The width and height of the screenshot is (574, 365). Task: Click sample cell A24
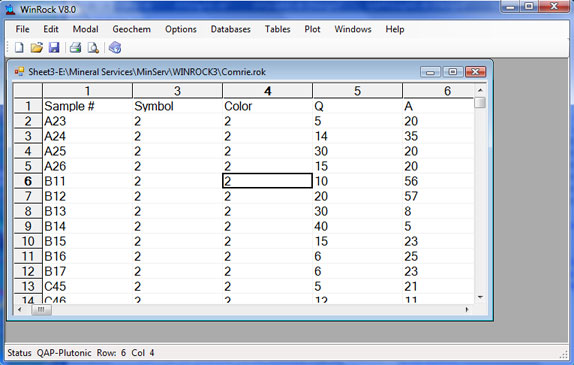(x=87, y=136)
